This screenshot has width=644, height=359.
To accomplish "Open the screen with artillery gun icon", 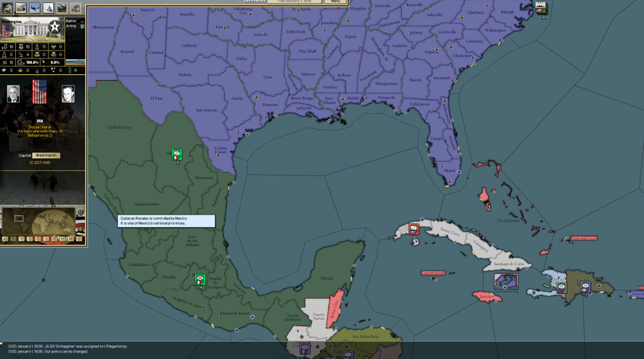I will coord(21,7).
